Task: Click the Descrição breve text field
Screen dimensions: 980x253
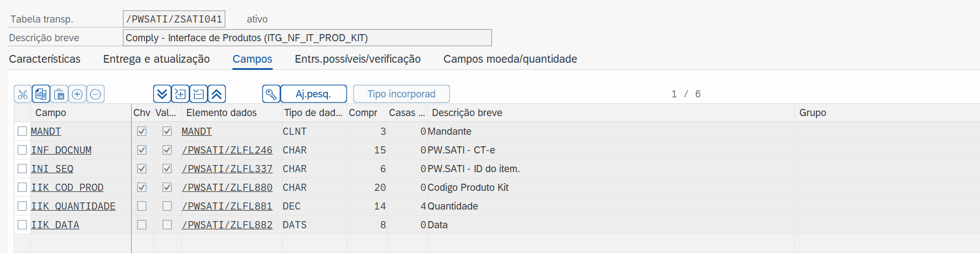Action: (307, 38)
